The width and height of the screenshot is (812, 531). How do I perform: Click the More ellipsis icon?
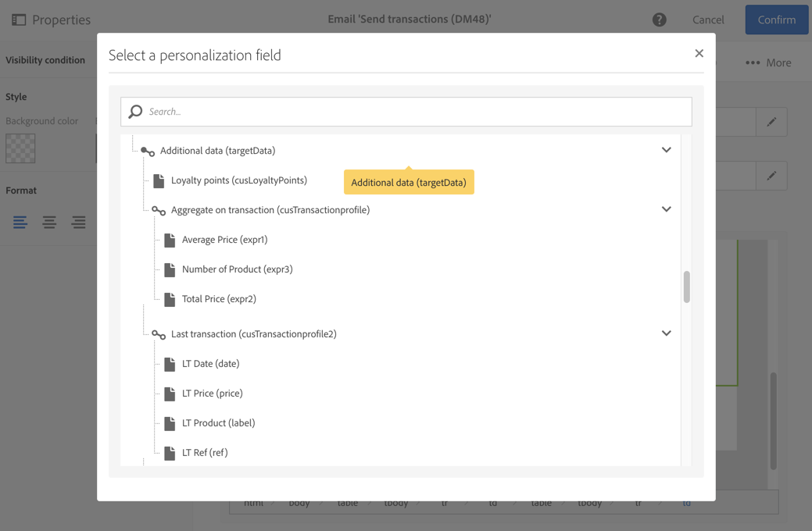[753, 62]
